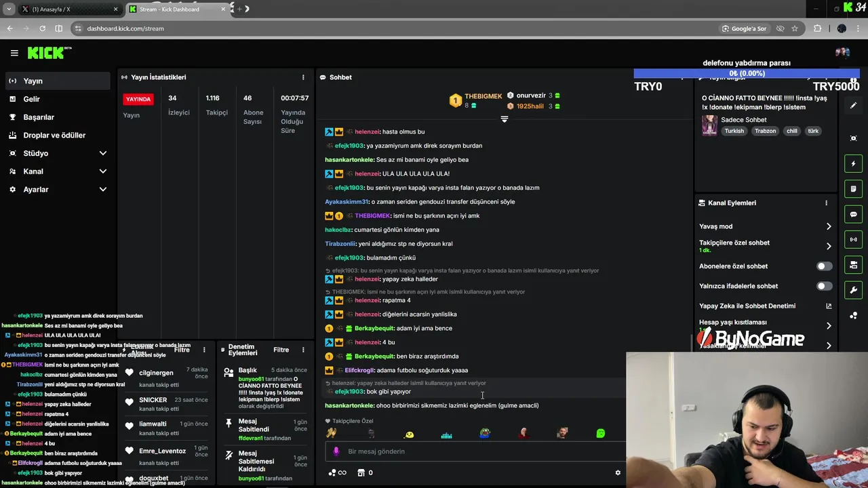This screenshot has height=488, width=868.
Task: Select the Pepe frog emote
Action: (484, 433)
